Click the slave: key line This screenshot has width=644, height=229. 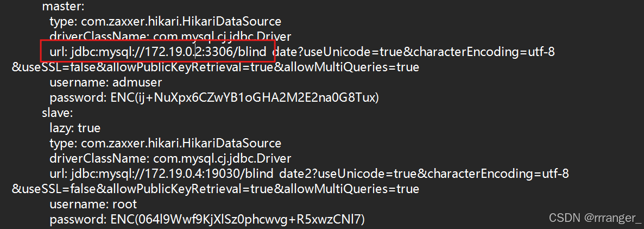point(58,113)
